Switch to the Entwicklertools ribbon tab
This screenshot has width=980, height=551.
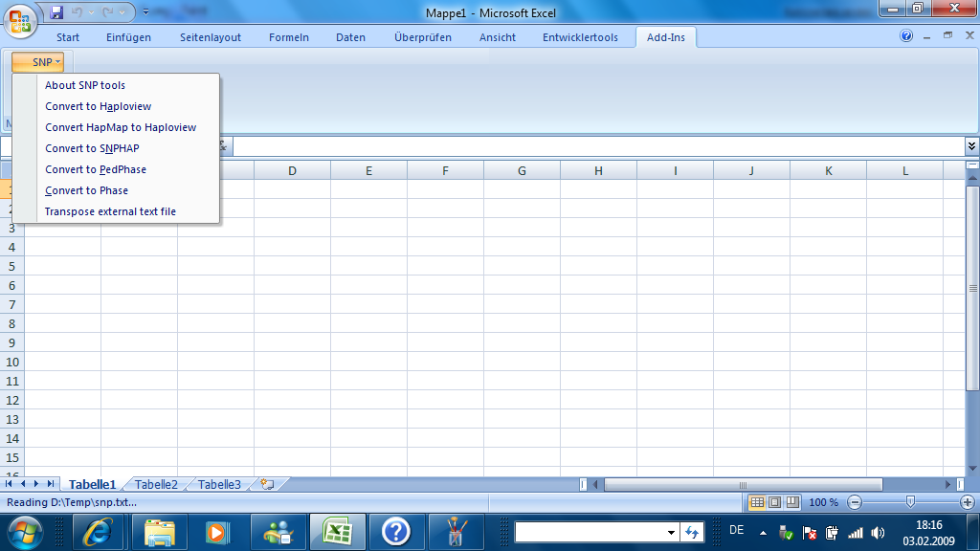click(x=581, y=36)
